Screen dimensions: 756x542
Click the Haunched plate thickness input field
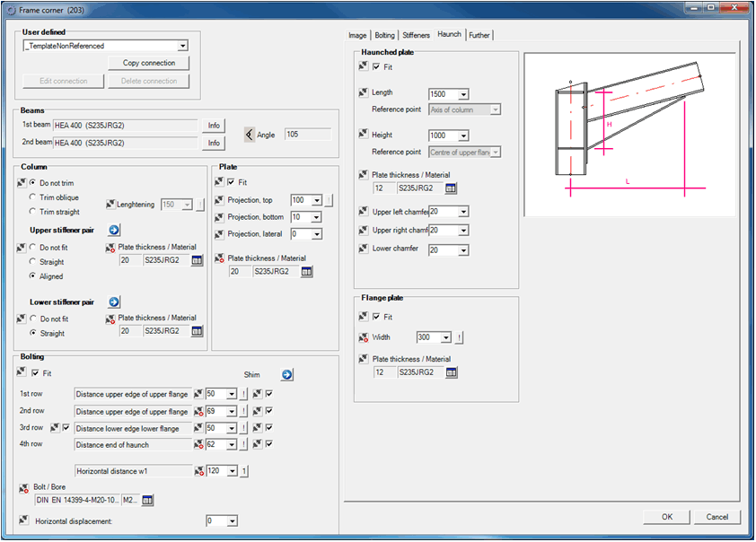point(383,188)
